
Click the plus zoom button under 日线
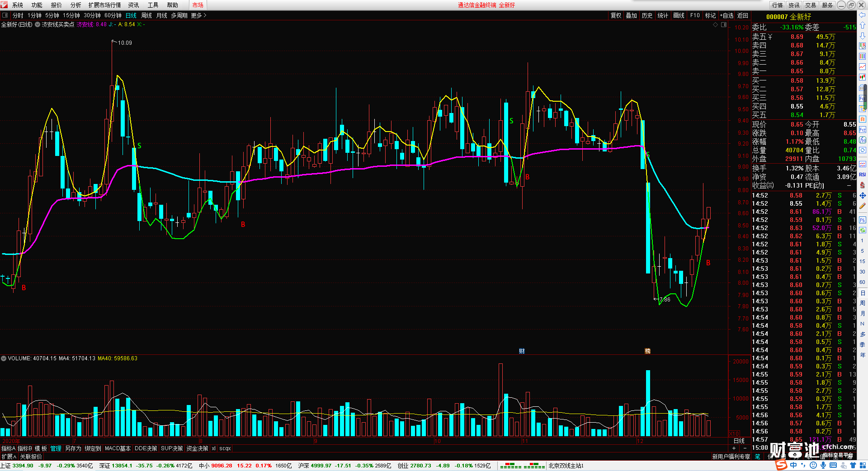(x=734, y=448)
